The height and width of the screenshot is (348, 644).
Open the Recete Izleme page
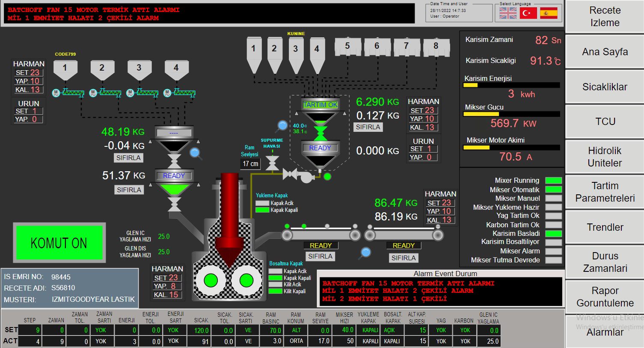coord(605,16)
